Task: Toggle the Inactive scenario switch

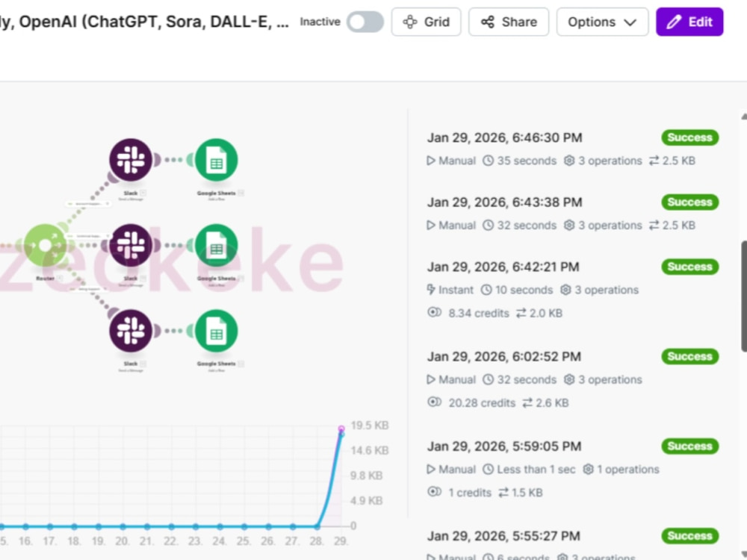Action: [x=365, y=22]
